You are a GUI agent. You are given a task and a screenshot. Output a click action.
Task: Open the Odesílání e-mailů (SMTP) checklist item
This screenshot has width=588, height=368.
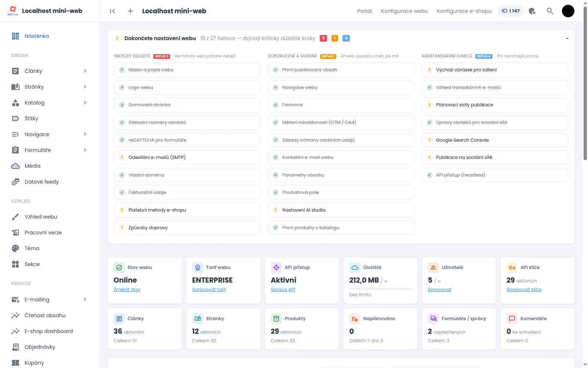pyautogui.click(x=187, y=158)
